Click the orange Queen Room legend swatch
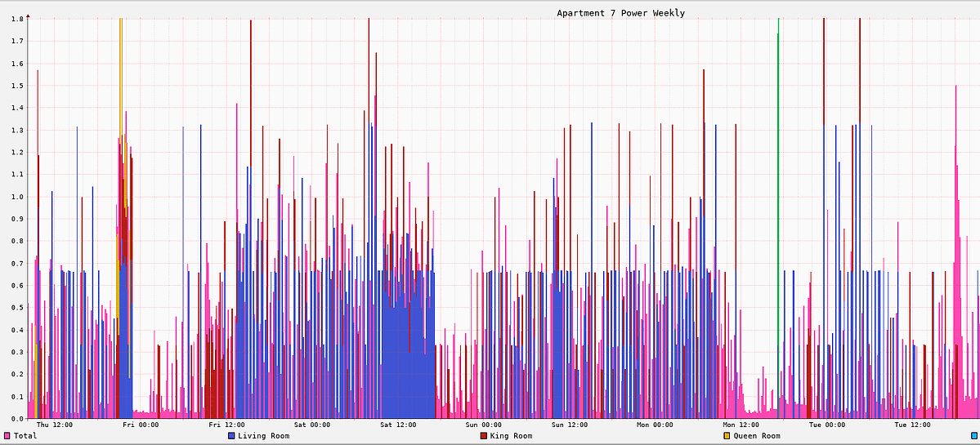This screenshot has width=980, height=445. pyautogui.click(x=727, y=436)
